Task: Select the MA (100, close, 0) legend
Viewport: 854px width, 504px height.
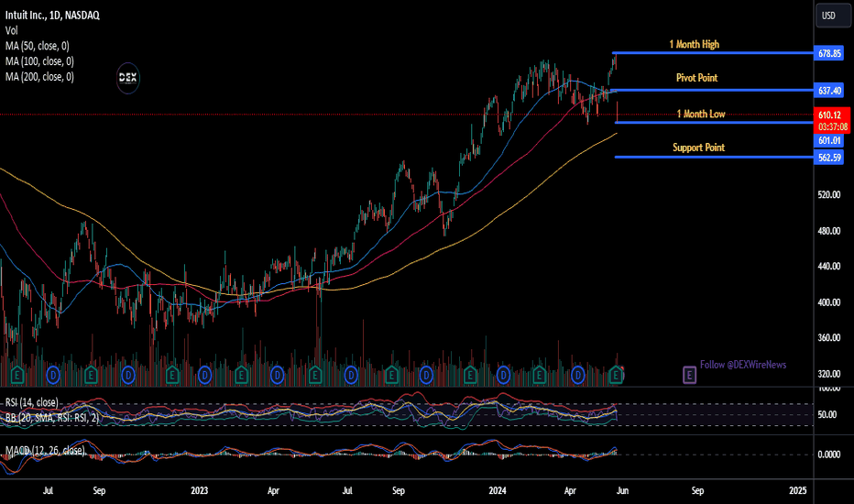Action: tap(39, 61)
